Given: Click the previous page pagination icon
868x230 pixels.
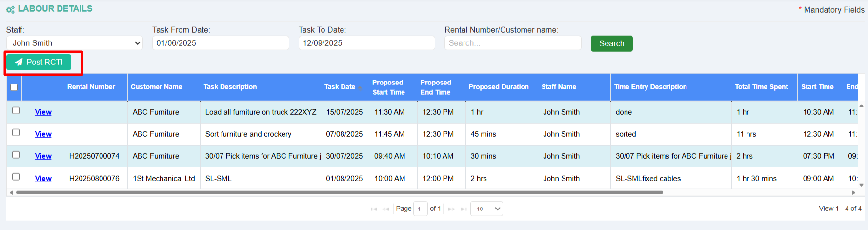Looking at the screenshot, I should [386, 209].
